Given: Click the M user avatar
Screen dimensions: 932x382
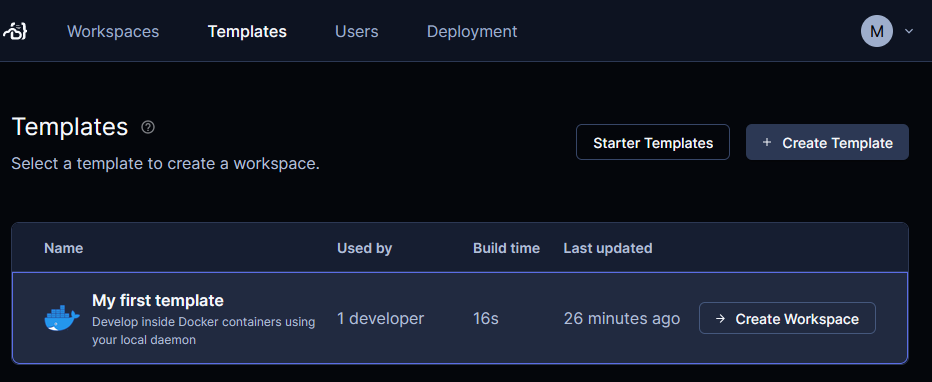Looking at the screenshot, I should tap(877, 31).
